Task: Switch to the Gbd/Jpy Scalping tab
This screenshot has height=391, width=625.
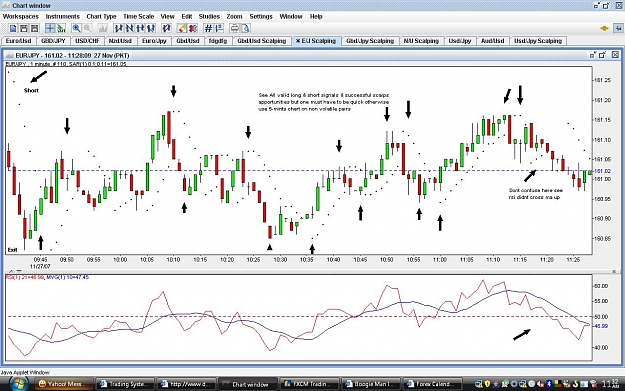Action: coord(370,41)
